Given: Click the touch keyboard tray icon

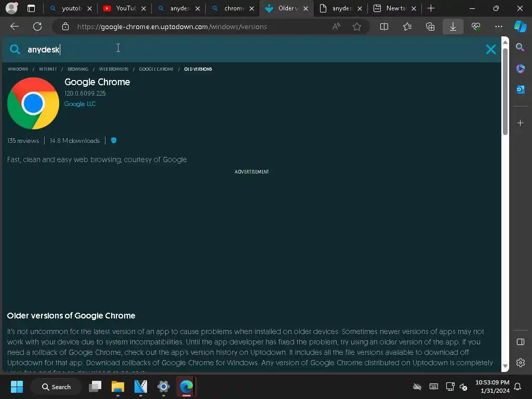Looking at the screenshot, I should tap(434, 387).
